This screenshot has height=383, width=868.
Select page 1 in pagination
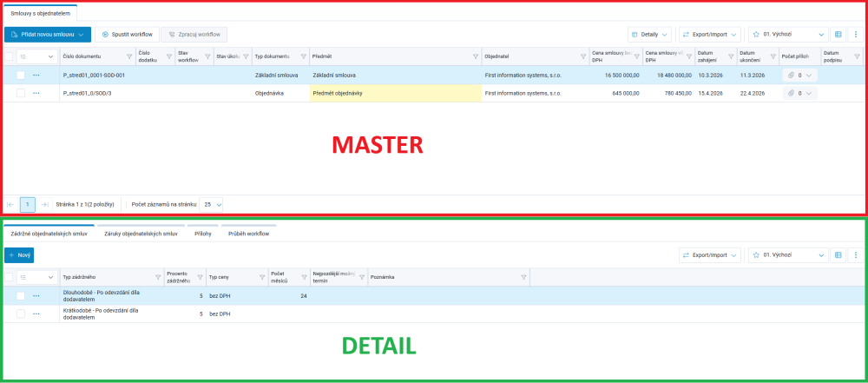28,204
